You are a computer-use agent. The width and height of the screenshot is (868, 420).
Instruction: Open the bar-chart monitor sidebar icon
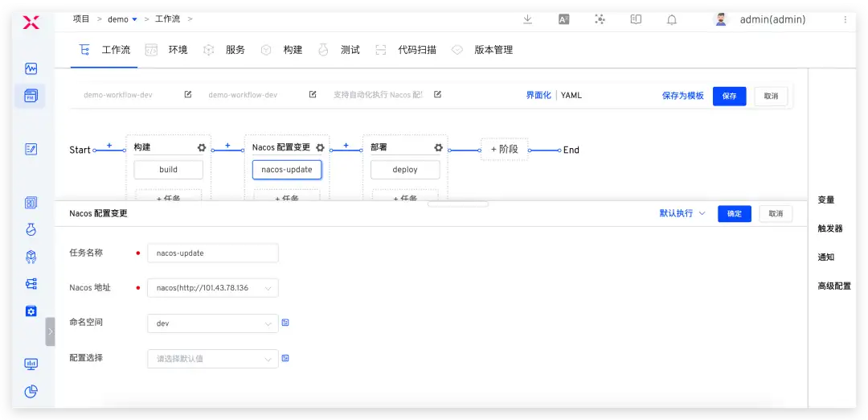tap(31, 364)
